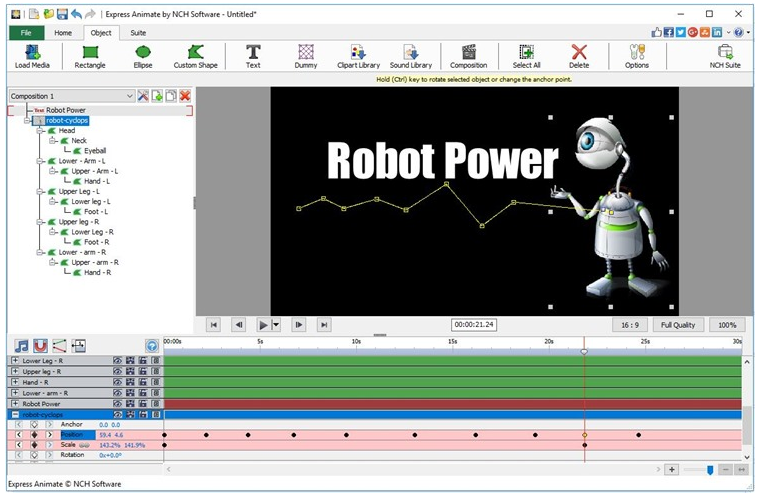The height and width of the screenshot is (504, 767).
Task: Click the Load Media toolbar icon
Action: tap(32, 56)
